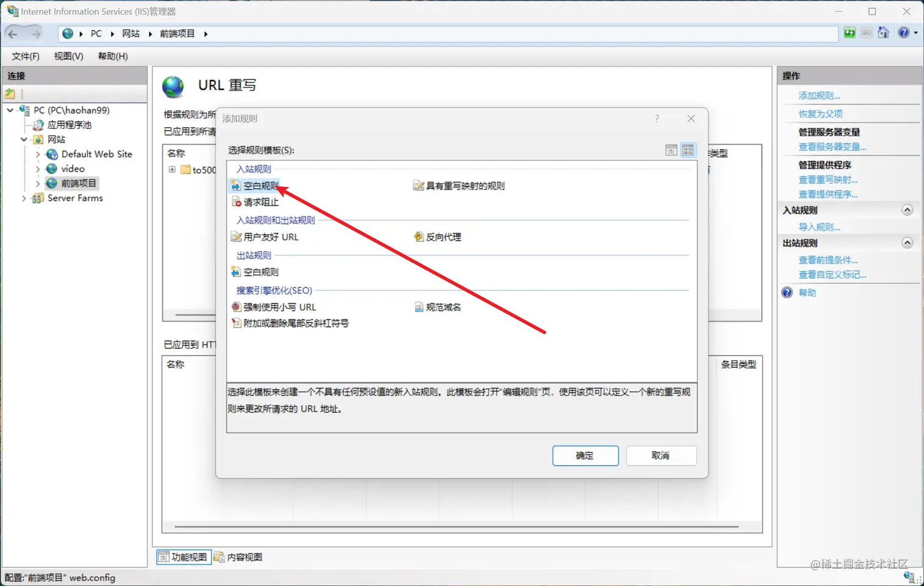Click 确定 to confirm rule template

[x=585, y=455]
